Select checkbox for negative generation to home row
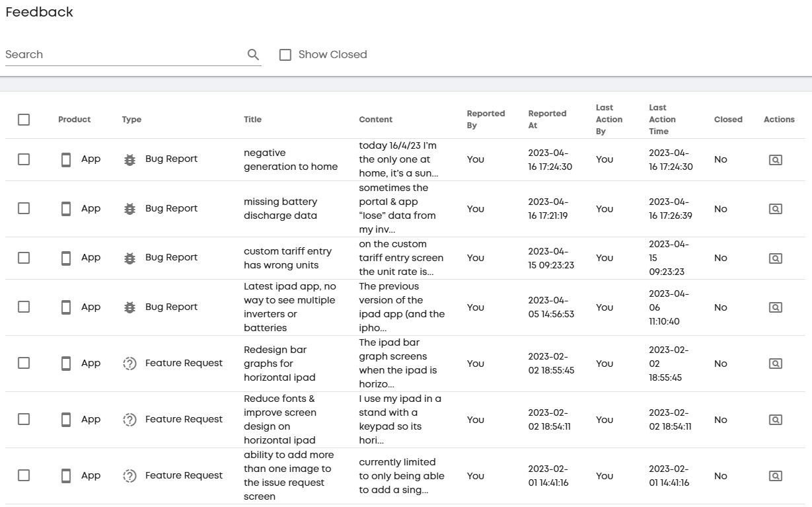 (24, 159)
